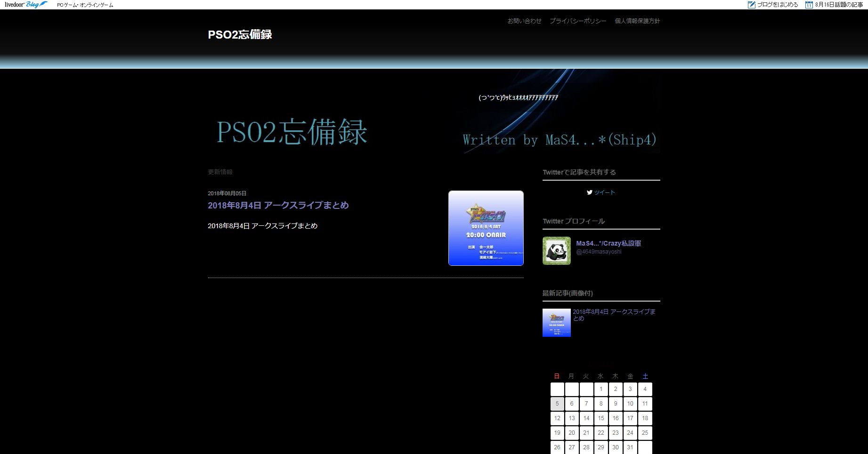Viewport: 868px width, 454px height.
Task: Click the @4649masayoshi handle
Action: point(599,252)
